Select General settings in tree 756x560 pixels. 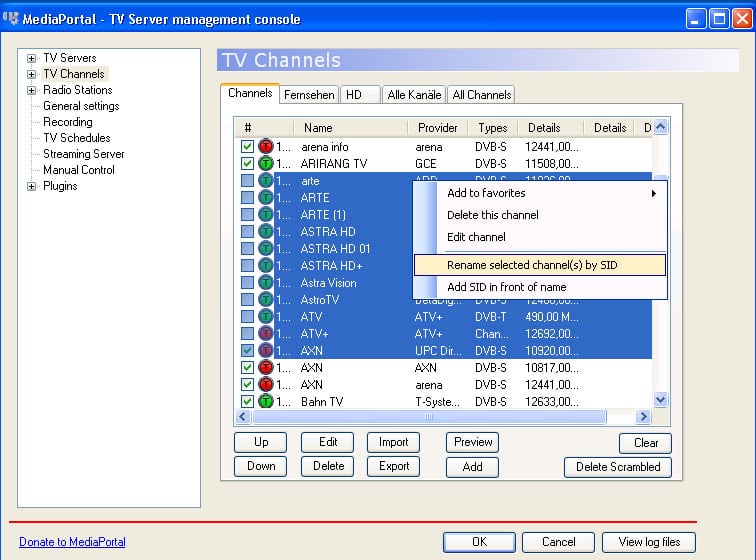[x=81, y=106]
